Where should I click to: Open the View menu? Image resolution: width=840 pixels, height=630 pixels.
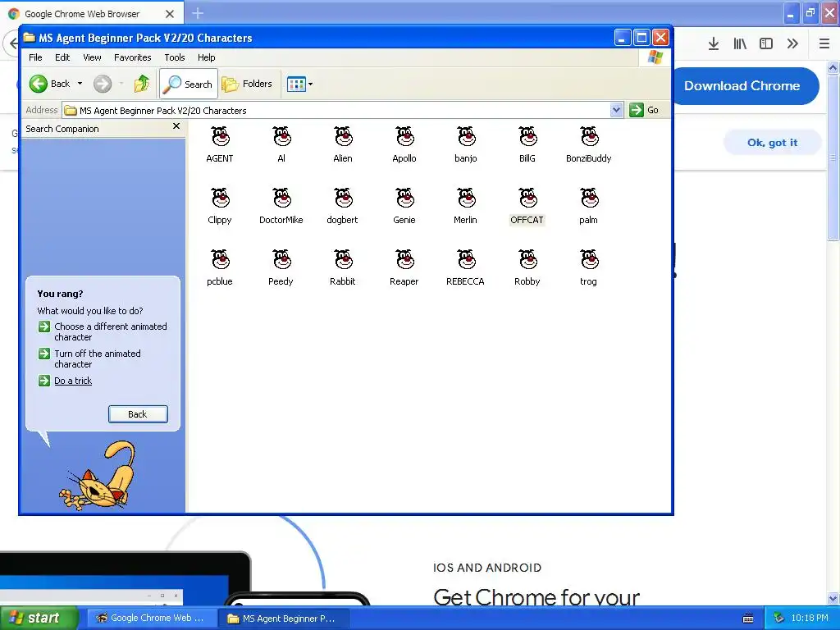click(92, 57)
